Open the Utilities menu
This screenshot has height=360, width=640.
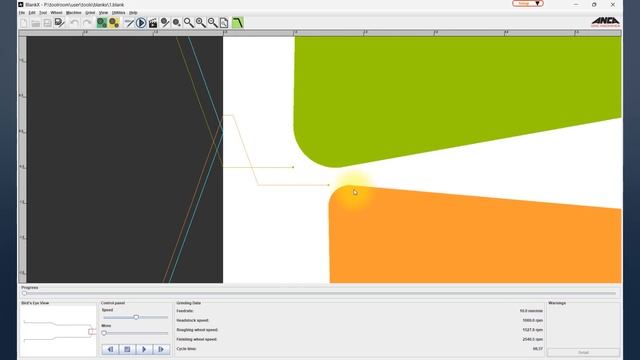[x=119, y=13]
